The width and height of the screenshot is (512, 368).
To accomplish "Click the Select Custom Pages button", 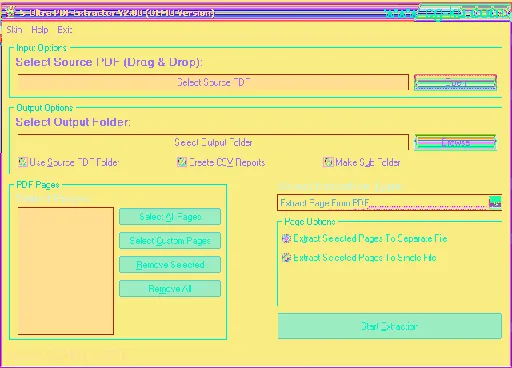I will click(x=170, y=241).
